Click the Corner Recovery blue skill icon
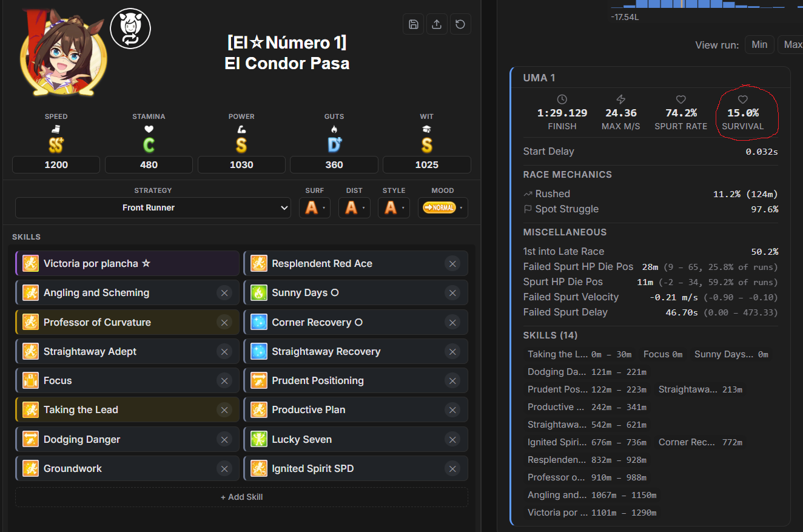This screenshot has height=532, width=803. click(259, 322)
